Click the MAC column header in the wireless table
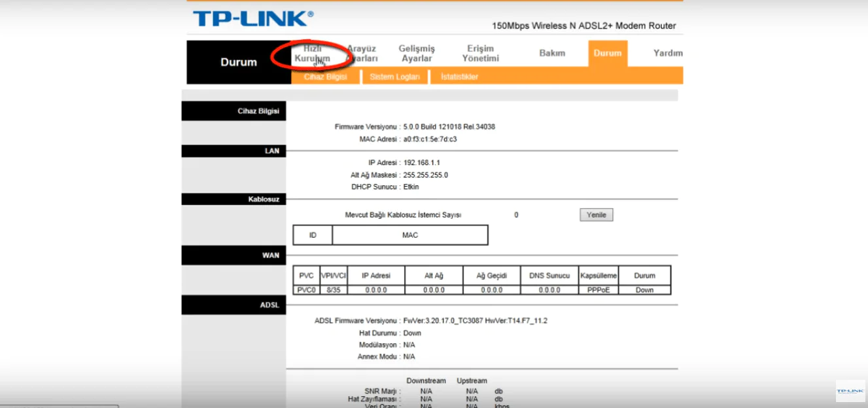The width and height of the screenshot is (868, 408). coord(409,235)
